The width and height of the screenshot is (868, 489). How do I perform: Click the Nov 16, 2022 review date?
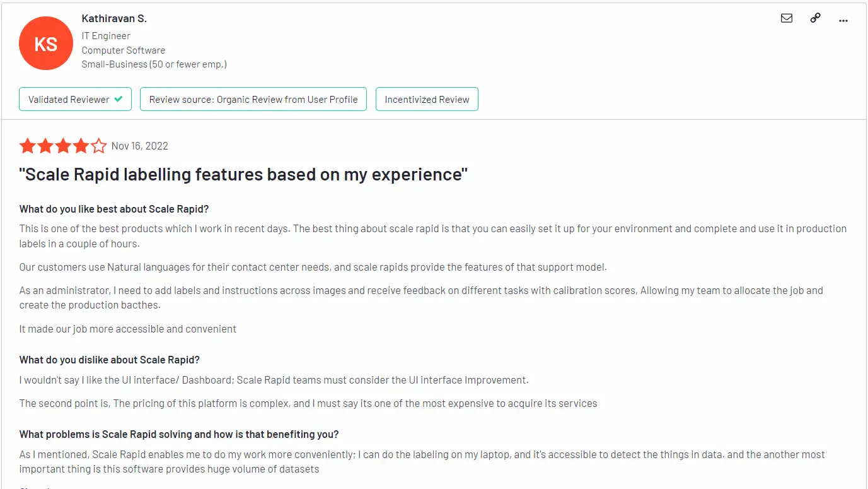[140, 146]
